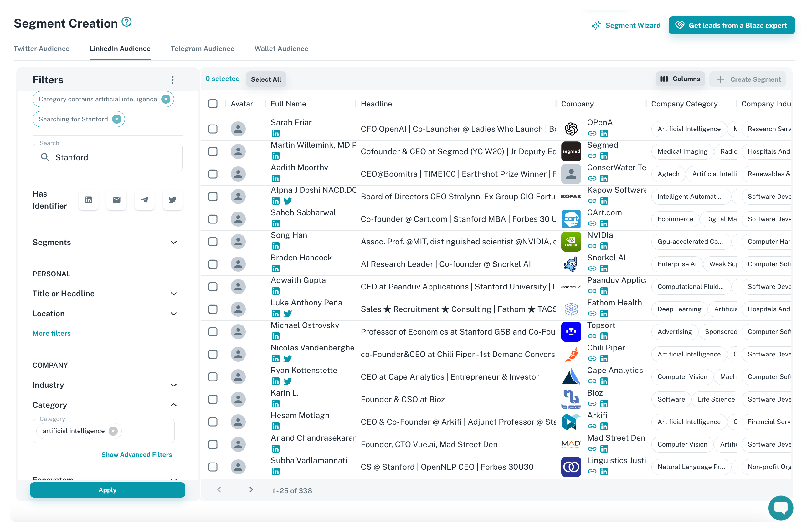The image size is (812, 532).
Task: Click the help icon beside Segment Creation
Action: click(x=126, y=22)
